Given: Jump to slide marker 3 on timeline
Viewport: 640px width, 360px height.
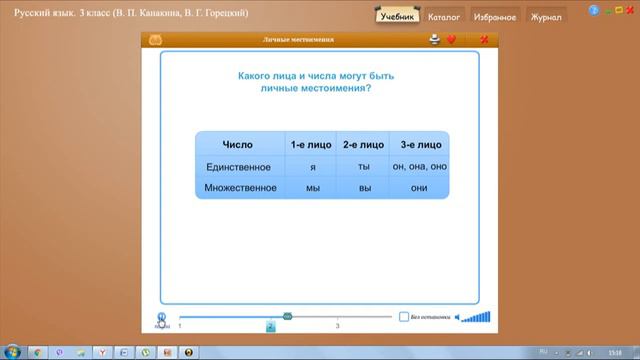Looking at the screenshot, I should coord(338,326).
